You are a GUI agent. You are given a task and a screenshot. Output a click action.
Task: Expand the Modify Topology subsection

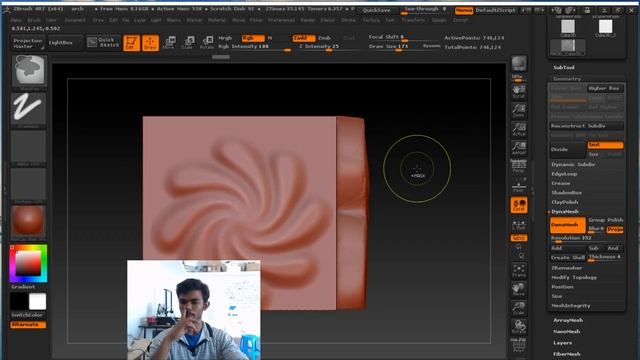pos(574,278)
